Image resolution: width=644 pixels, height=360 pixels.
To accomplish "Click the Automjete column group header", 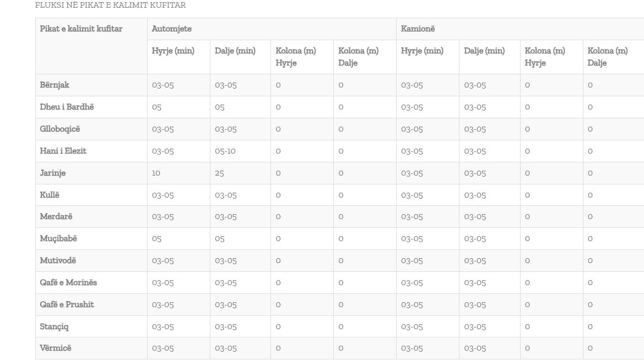I will coord(172,29).
